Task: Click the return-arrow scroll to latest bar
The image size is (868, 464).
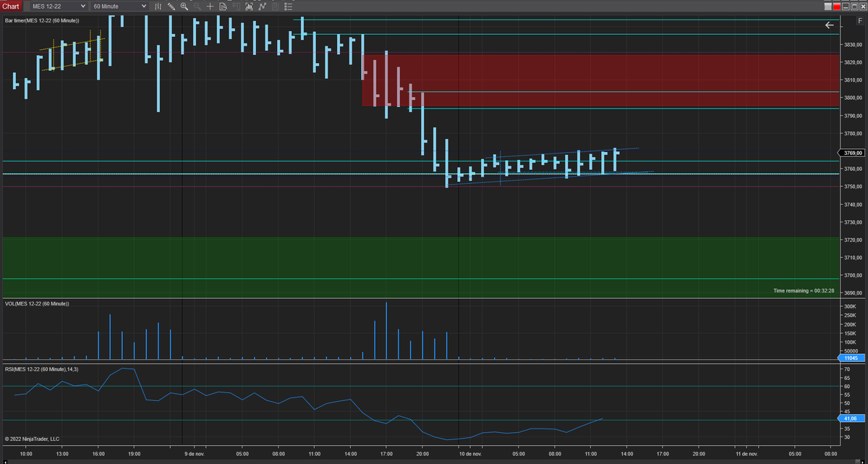Action: (x=830, y=25)
